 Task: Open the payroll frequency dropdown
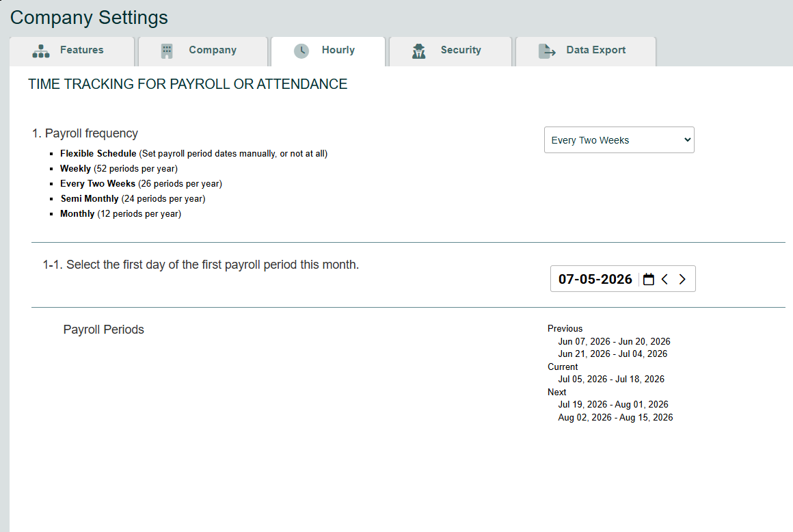(619, 140)
